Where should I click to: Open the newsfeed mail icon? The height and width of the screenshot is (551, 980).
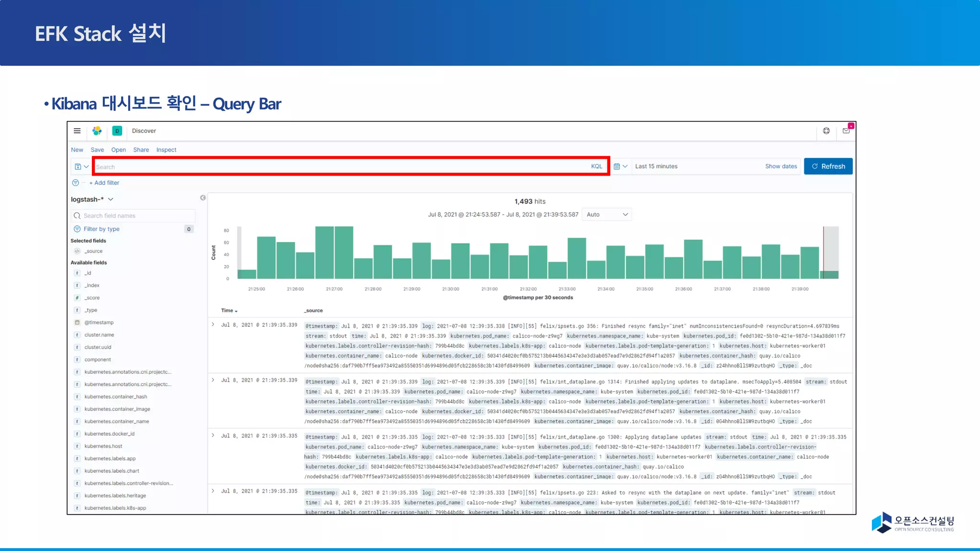[846, 131]
